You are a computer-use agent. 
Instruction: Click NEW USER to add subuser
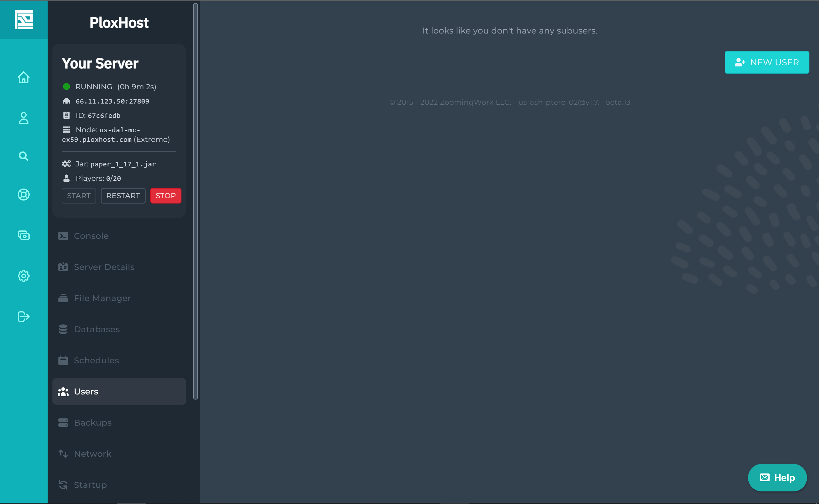click(x=767, y=62)
